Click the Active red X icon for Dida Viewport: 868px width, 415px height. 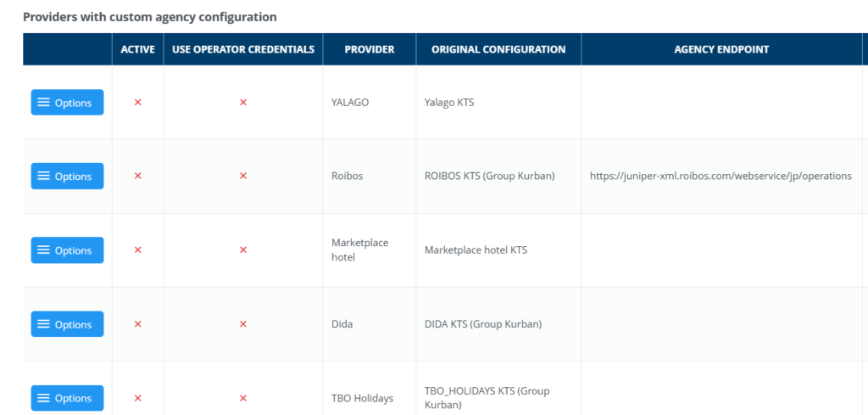click(138, 324)
